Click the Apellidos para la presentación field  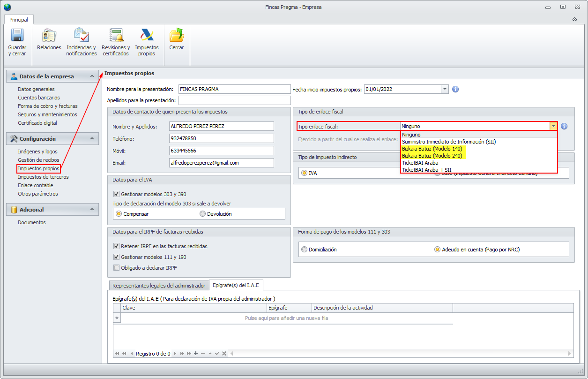tap(234, 100)
